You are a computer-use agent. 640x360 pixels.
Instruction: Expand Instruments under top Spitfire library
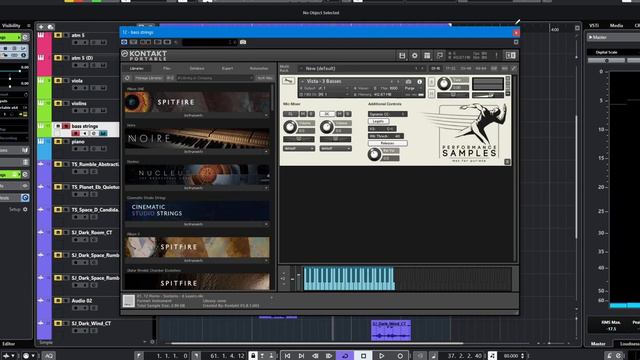coord(197,116)
